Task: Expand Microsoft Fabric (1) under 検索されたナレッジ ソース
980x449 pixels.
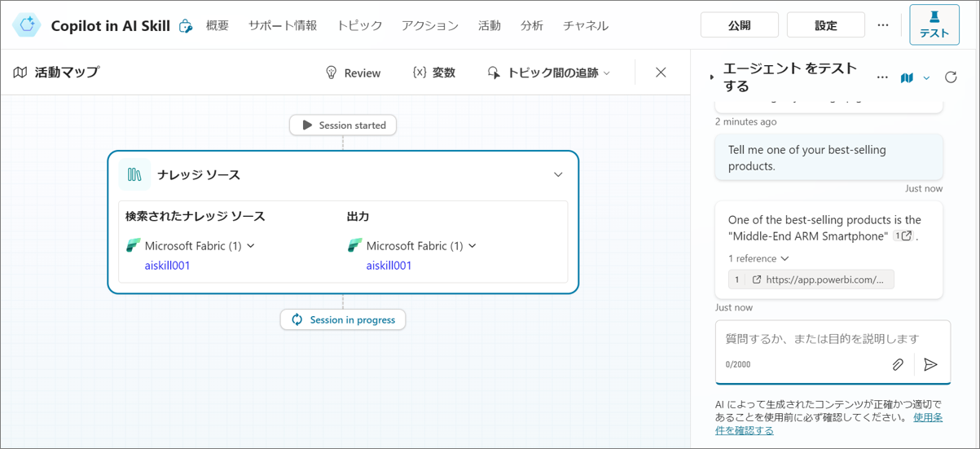Action: [x=251, y=245]
